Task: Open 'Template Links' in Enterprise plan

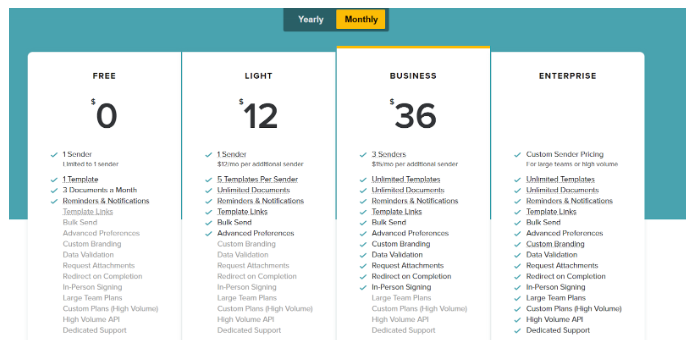Action: pos(551,212)
